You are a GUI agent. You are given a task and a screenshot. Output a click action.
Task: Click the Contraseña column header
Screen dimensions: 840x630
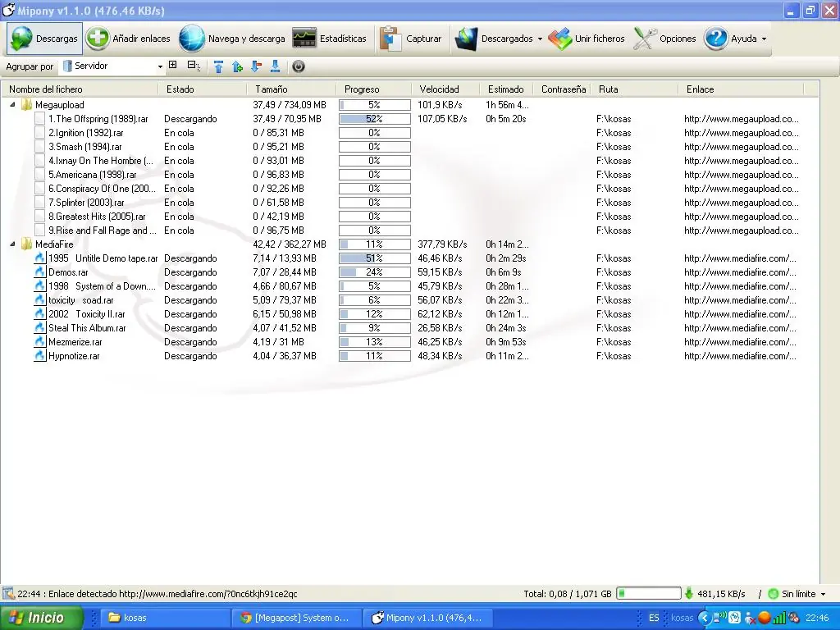pos(563,89)
